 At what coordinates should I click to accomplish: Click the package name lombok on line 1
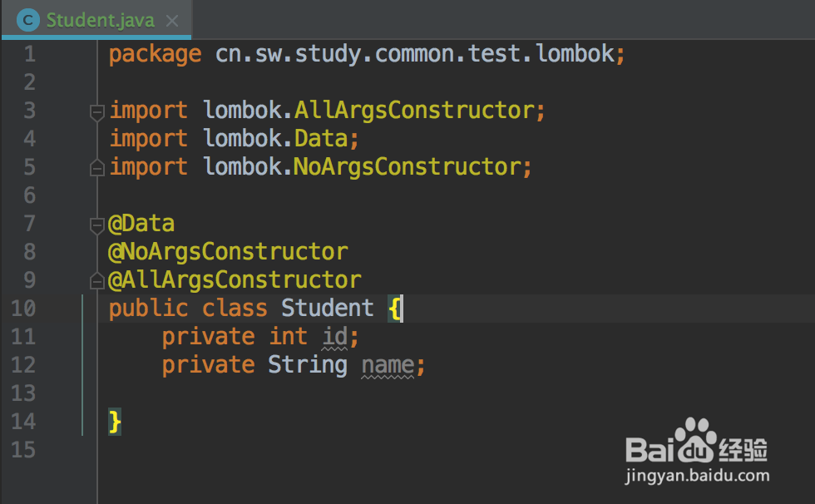click(575, 54)
